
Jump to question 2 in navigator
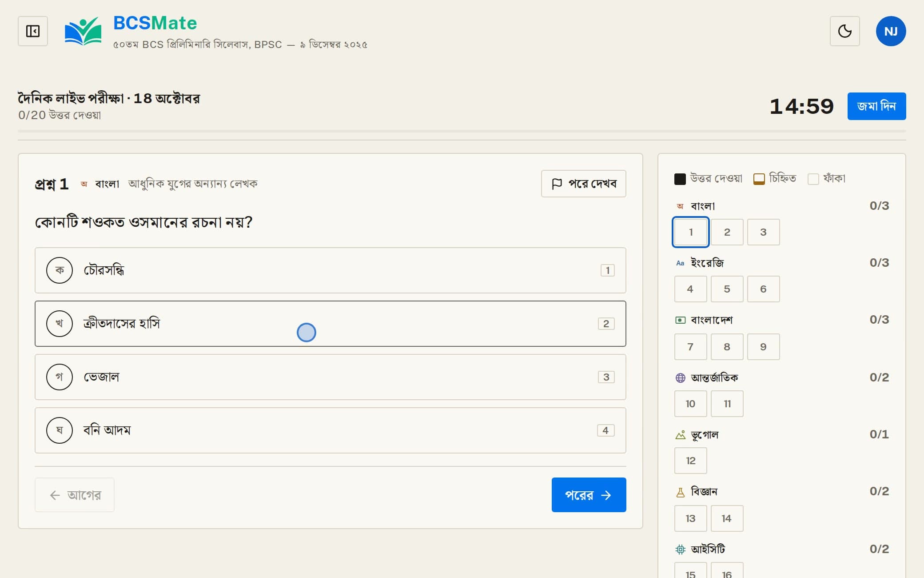click(727, 232)
